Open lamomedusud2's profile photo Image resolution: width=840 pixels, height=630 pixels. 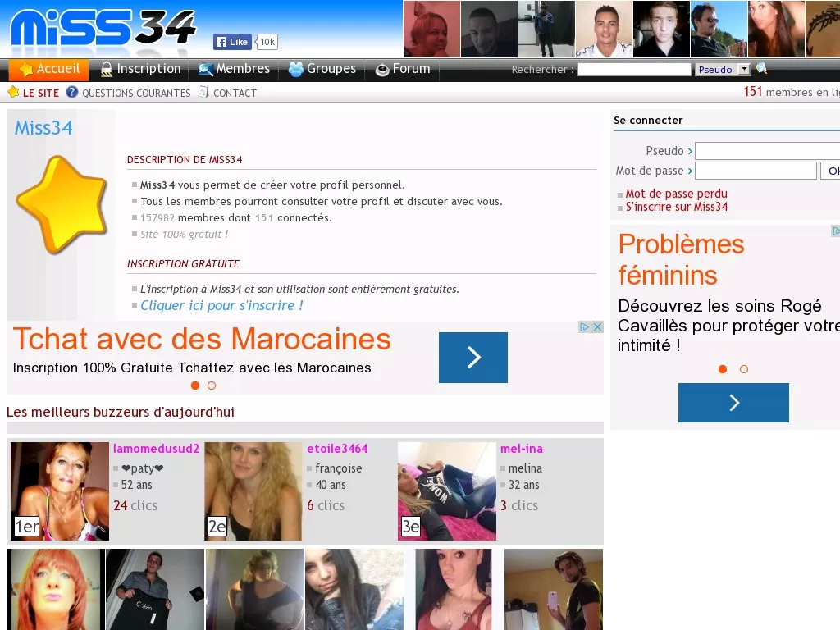coord(60,491)
